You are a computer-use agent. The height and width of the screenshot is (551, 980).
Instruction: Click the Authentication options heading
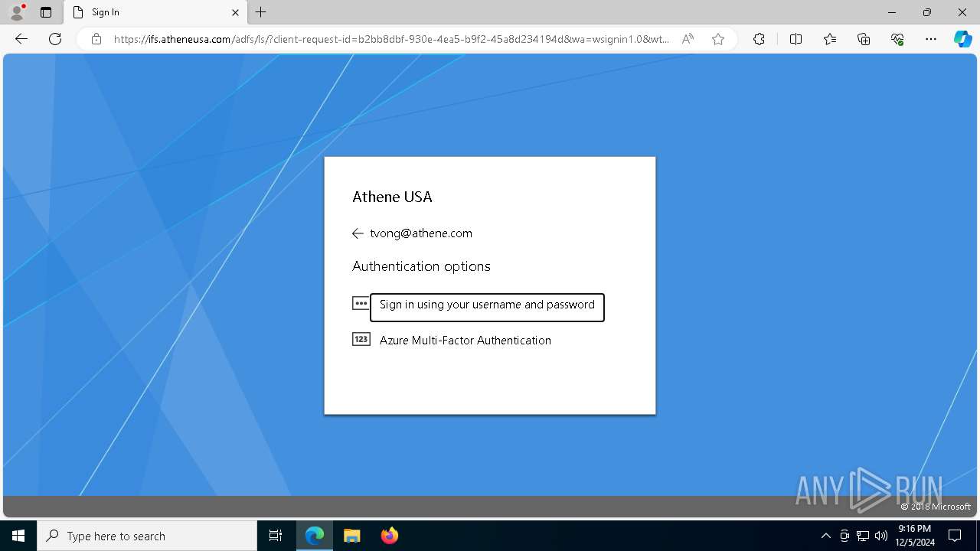pyautogui.click(x=421, y=266)
